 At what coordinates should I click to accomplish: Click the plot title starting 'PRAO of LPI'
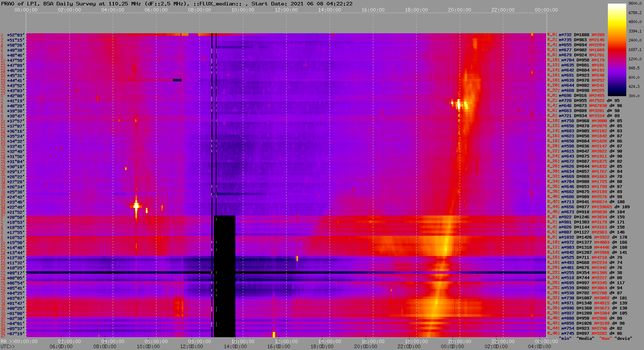click(177, 4)
